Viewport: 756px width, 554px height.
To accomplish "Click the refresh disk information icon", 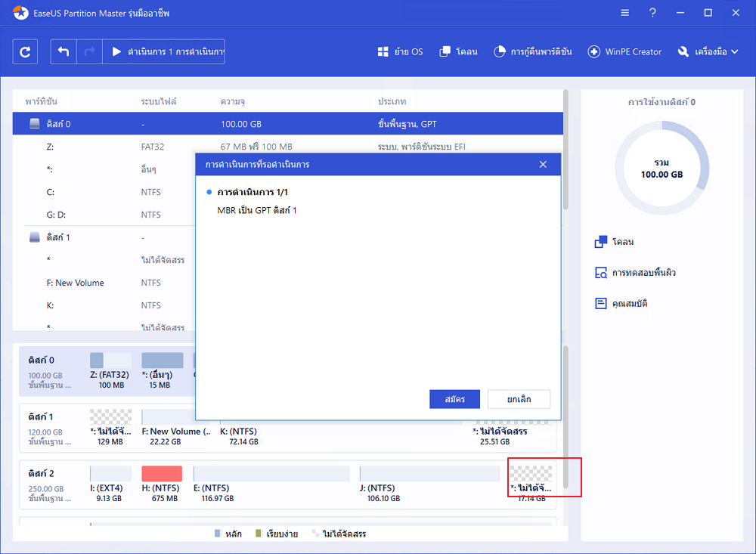I will pyautogui.click(x=25, y=51).
